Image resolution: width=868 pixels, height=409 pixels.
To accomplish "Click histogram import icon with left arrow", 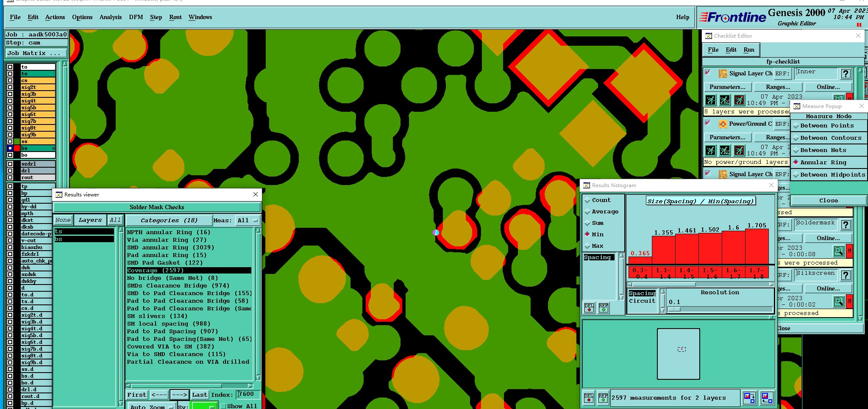I will tap(767, 398).
